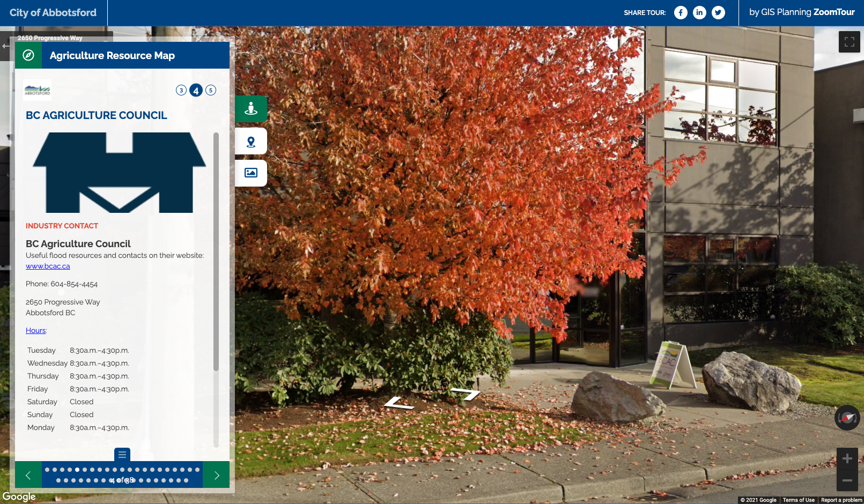Image resolution: width=864 pixels, height=504 pixels.
Task: Click the Wednesday hours row
Action: coord(78,363)
